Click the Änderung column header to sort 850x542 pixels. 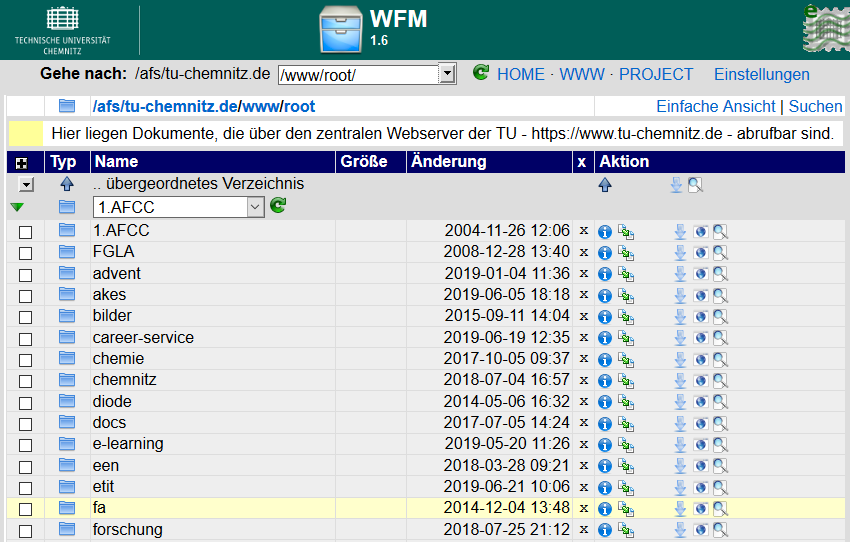[448, 162]
